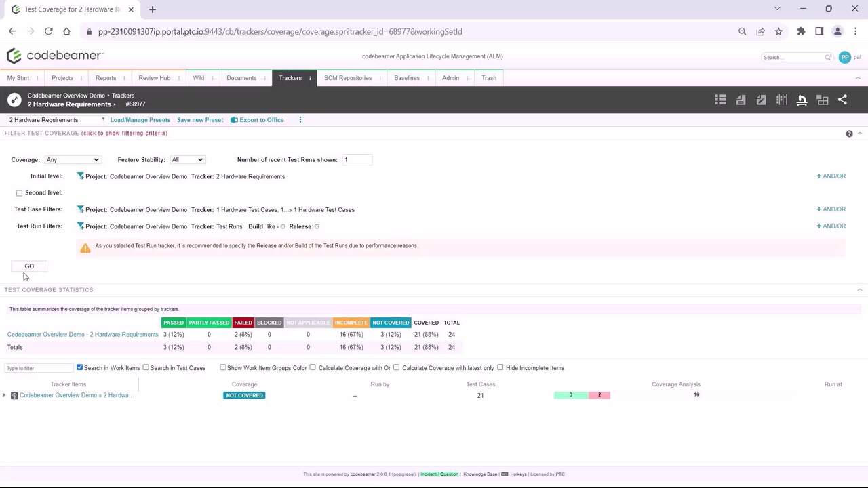Add AND/OR to Initial level filter

tap(831, 176)
